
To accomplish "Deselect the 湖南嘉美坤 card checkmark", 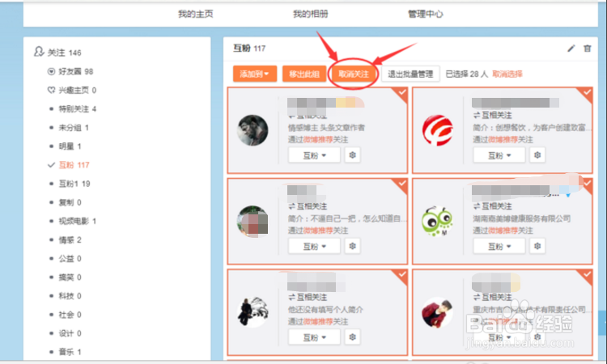I will 586,184.
